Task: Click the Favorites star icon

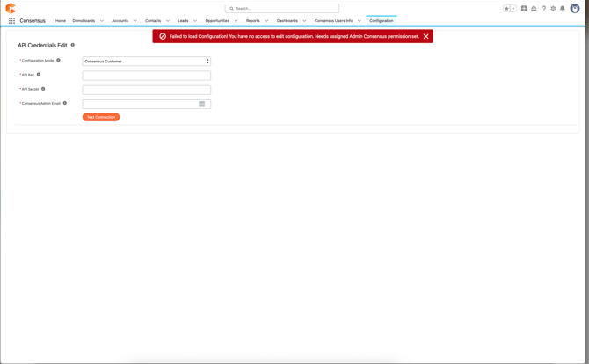Action: click(x=506, y=8)
